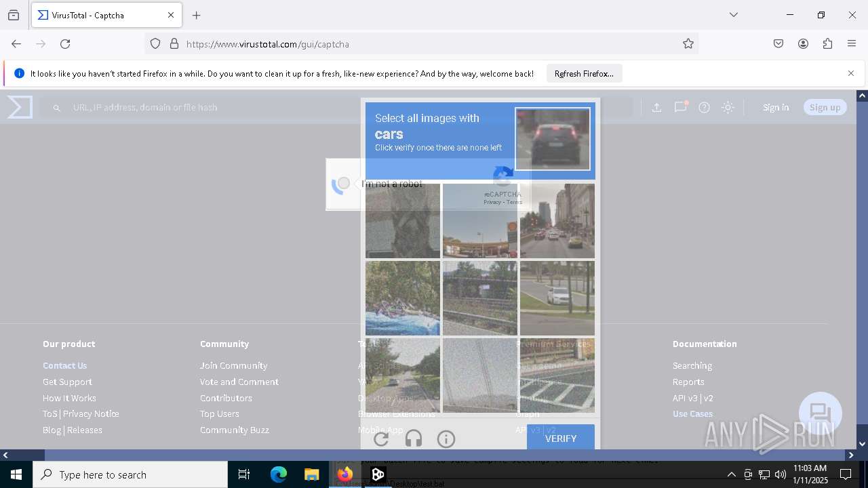Open the Contributors link
The image size is (868, 488).
tap(226, 398)
